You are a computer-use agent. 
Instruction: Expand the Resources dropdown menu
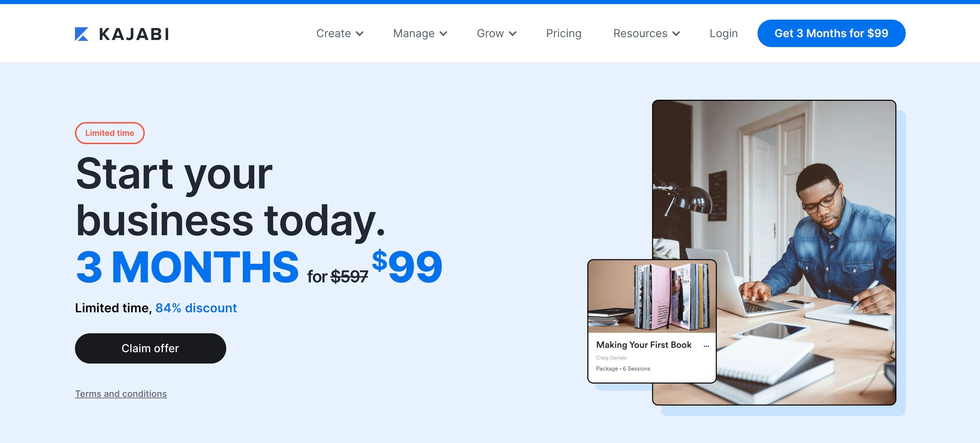coord(647,33)
